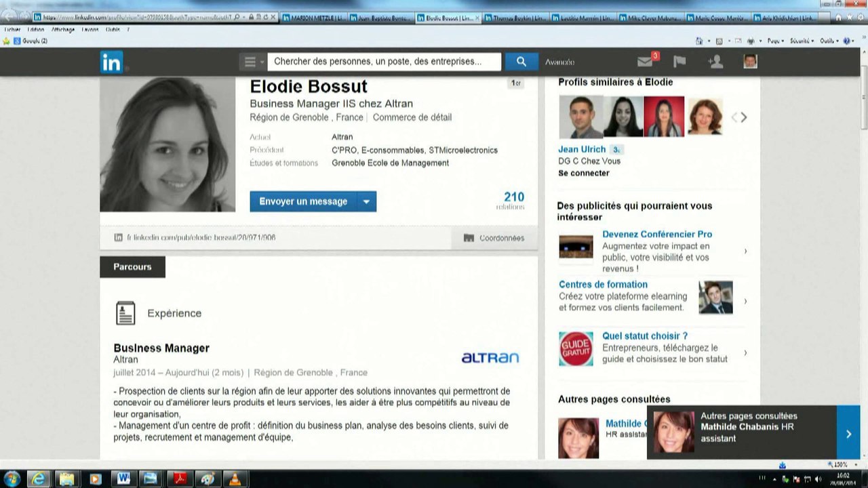
Task: Show previous similar profiles with left arrow
Action: 734,117
